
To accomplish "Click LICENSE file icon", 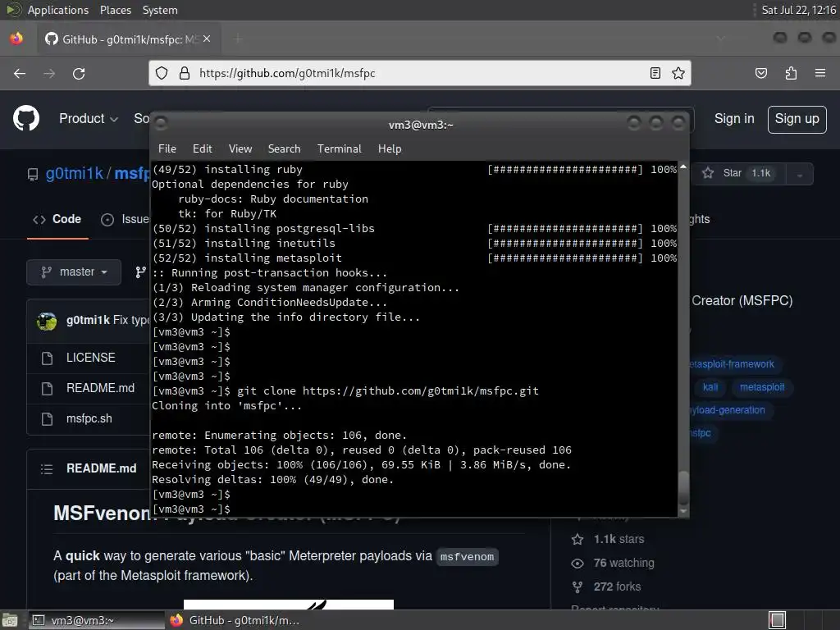I will pyautogui.click(x=47, y=358).
